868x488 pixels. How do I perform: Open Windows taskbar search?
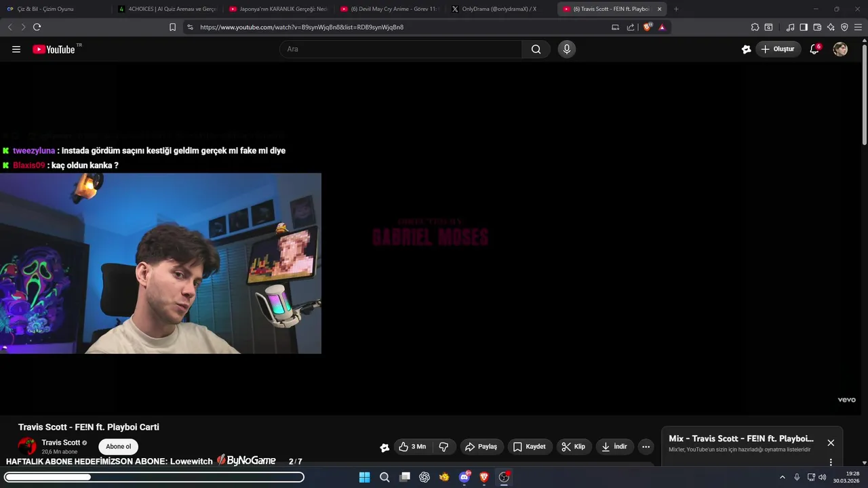(384, 477)
